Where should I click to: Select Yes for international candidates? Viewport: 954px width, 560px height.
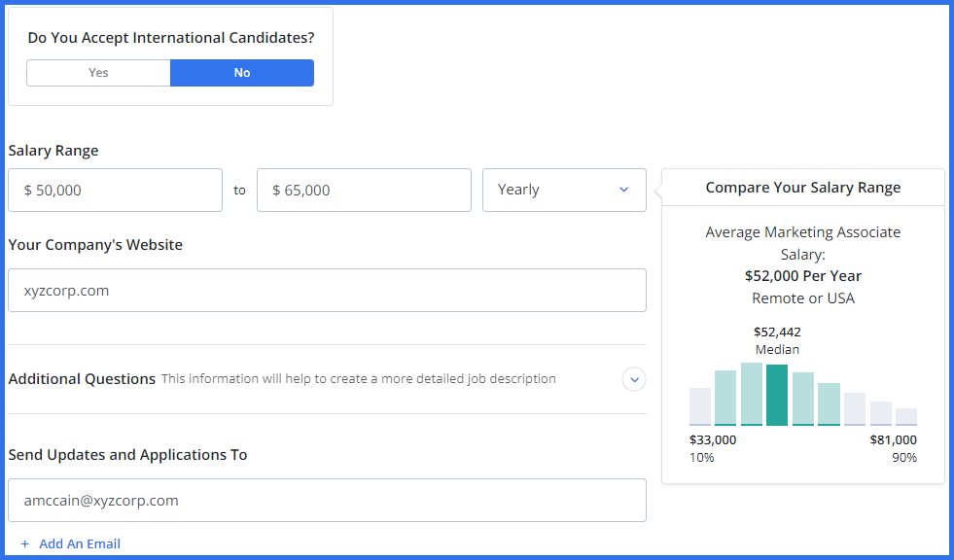[98, 73]
